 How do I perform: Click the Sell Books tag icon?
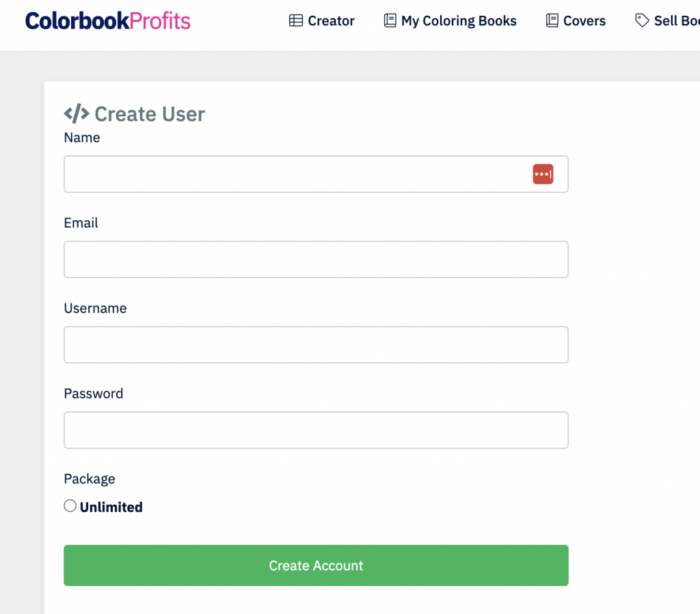point(642,21)
